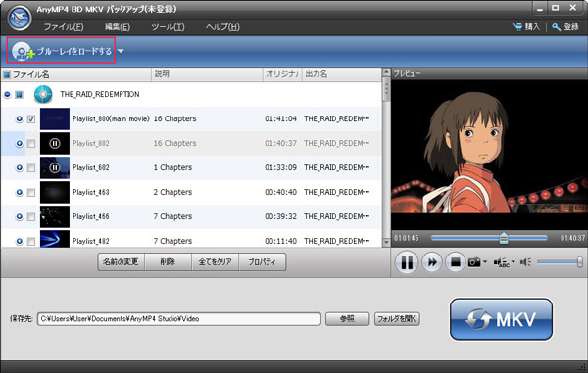Expand the Playlist_602 row
The height and width of the screenshot is (373, 588).
tap(20, 167)
